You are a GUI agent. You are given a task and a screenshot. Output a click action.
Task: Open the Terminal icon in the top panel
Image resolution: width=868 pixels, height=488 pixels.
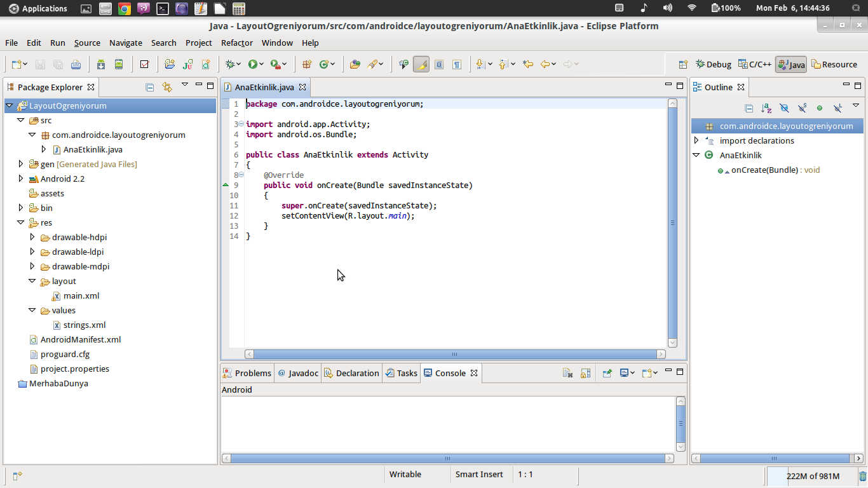[x=163, y=8]
